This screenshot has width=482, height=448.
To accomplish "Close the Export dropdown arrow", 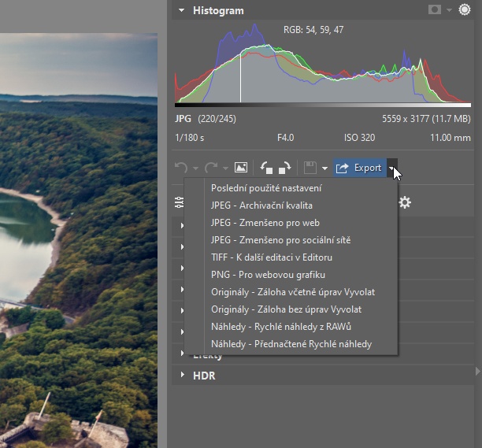I will click(x=392, y=168).
